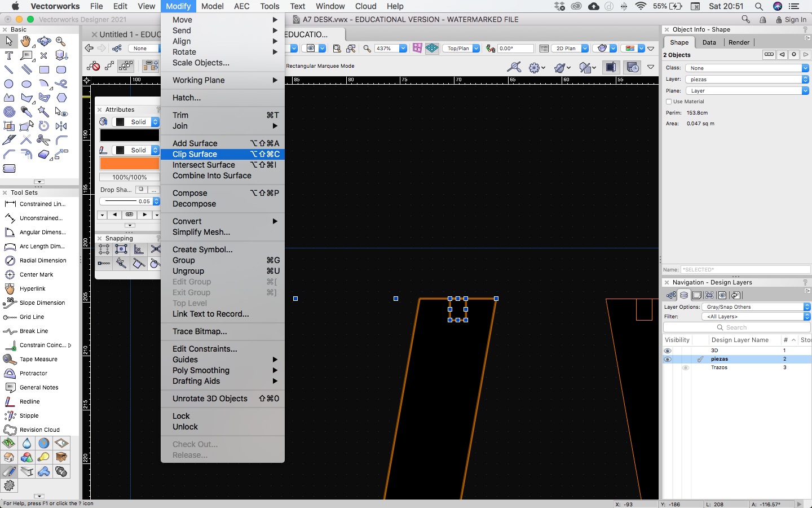Enable the Use Material checkbox
This screenshot has height=508, width=812.
[x=669, y=102]
